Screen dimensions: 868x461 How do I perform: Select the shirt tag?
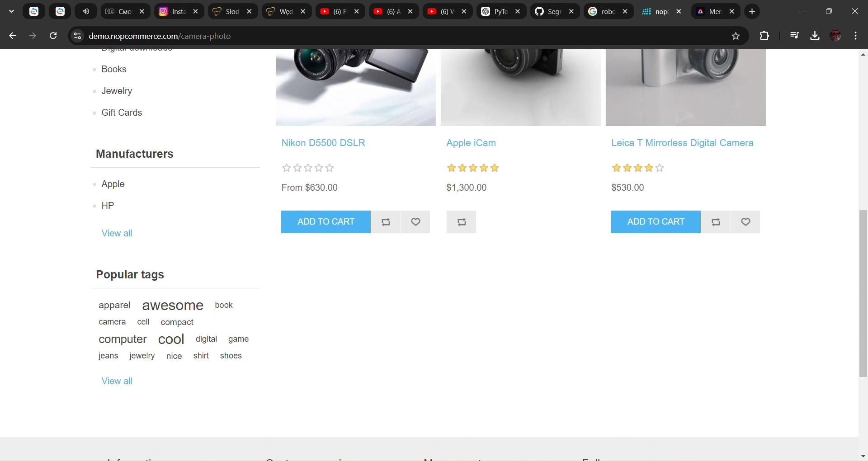[x=201, y=356]
